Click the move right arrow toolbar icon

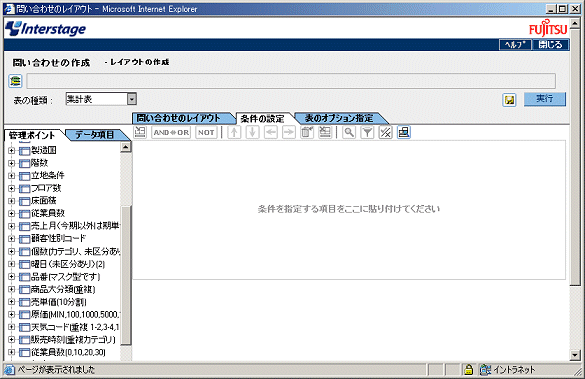pos(289,132)
